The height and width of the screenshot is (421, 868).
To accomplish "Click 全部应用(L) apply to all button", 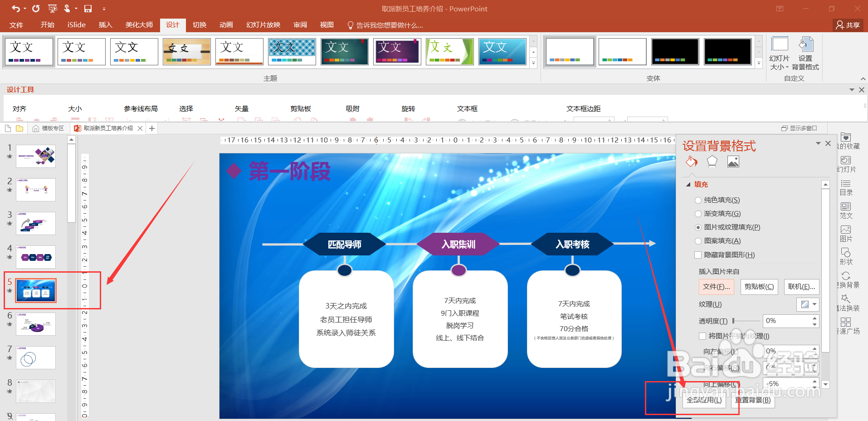I will coord(704,400).
